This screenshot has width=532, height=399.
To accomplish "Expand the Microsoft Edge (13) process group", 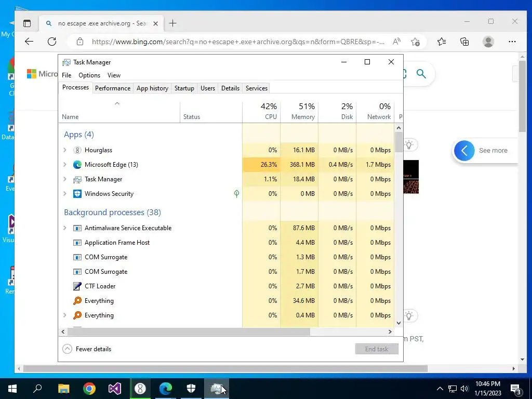I will pyautogui.click(x=65, y=165).
